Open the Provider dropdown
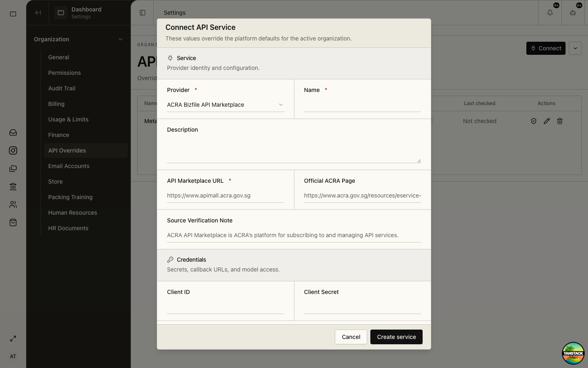This screenshot has width=588, height=368. click(225, 105)
